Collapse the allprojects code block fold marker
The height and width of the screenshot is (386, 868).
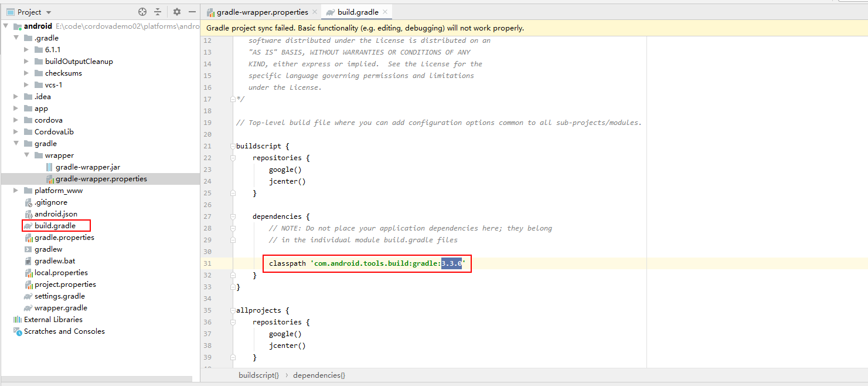[233, 310]
